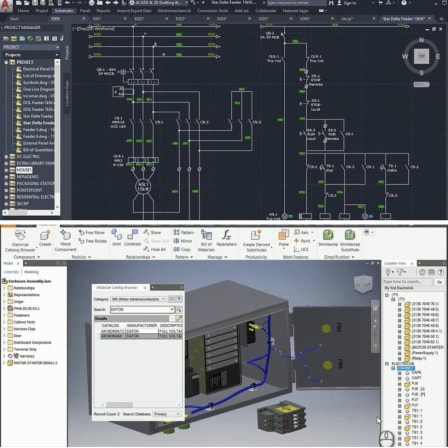
Task: Expand the DC ELECTRIC project node
Action: pos(6,156)
